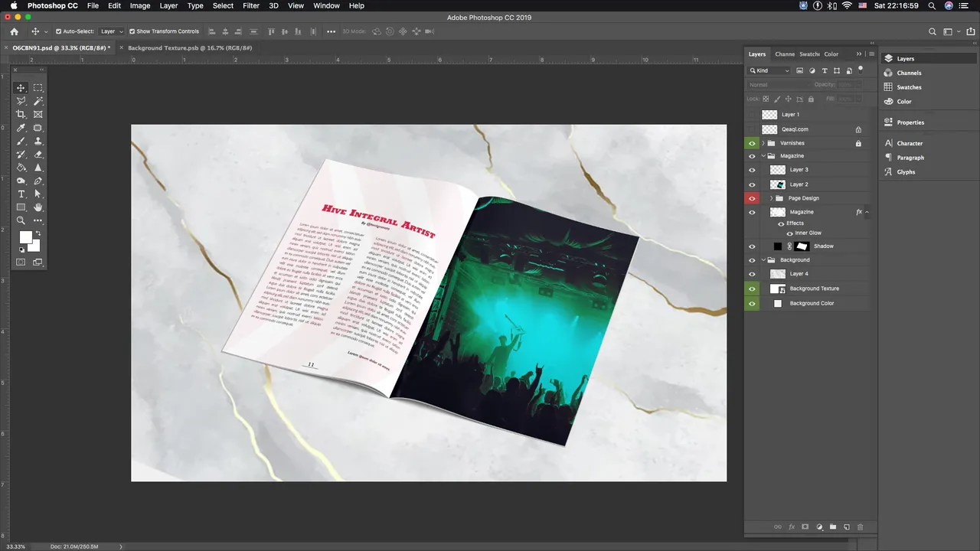
Task: Open the Filter menu
Action: point(251,5)
